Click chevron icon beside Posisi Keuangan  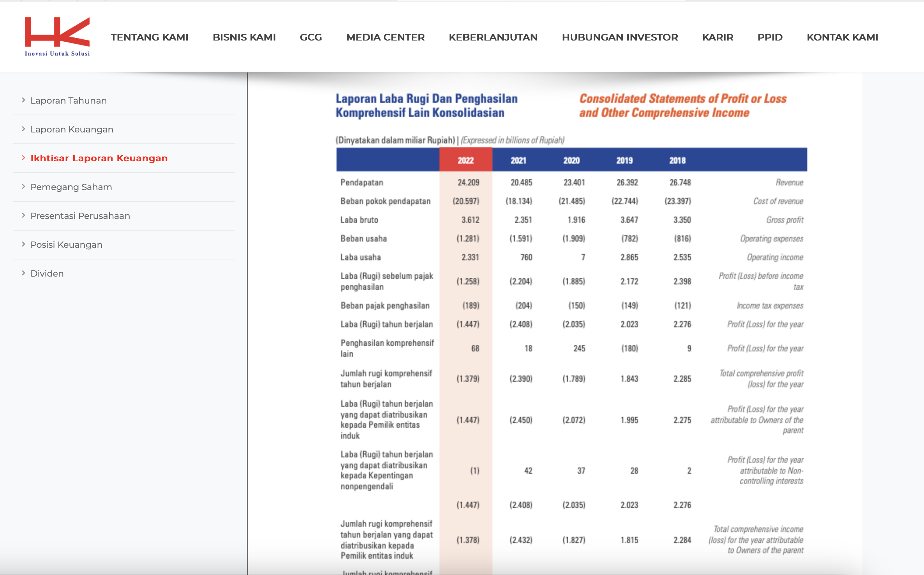[x=23, y=244]
